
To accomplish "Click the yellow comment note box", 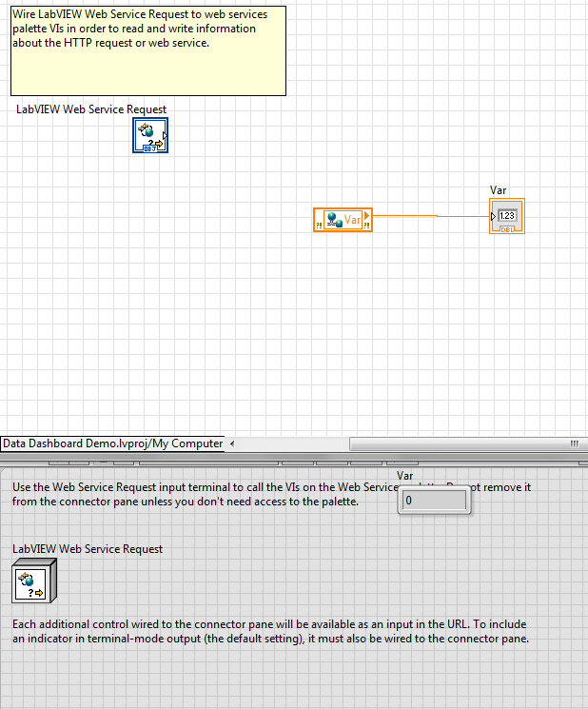I will tap(148, 50).
